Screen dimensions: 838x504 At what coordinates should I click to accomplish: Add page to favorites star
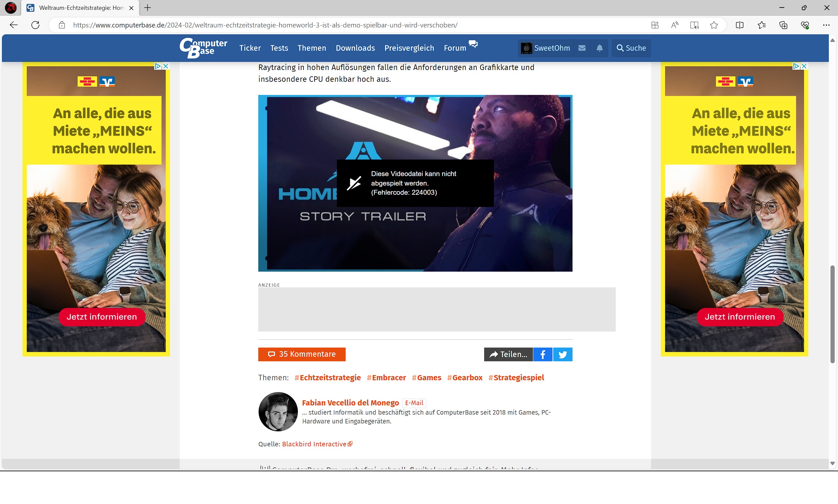pos(714,25)
